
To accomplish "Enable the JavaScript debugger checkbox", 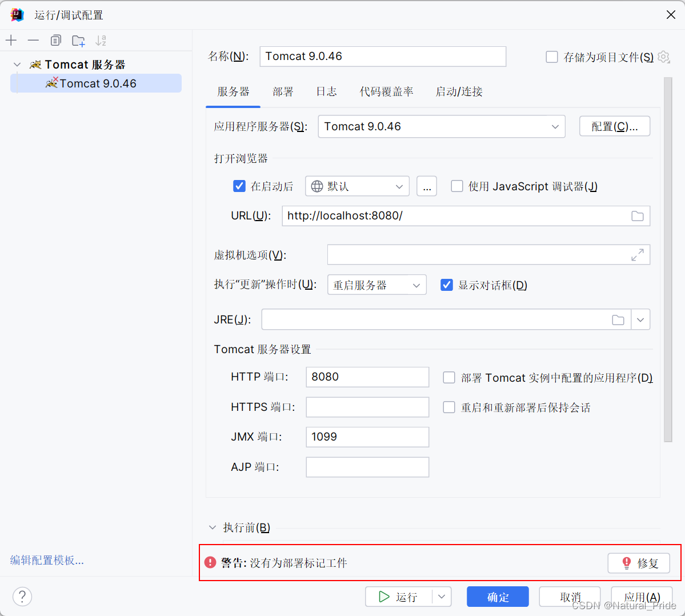I will tap(457, 186).
